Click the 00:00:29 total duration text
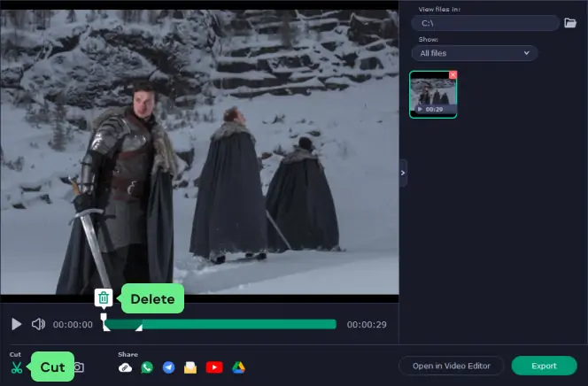This screenshot has height=386, width=588. (367, 325)
